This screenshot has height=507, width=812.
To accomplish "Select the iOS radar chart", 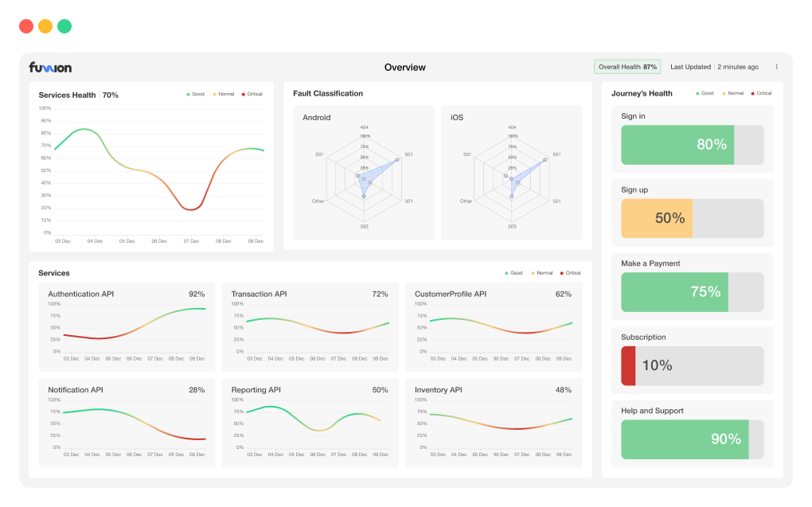I will 512,173.
